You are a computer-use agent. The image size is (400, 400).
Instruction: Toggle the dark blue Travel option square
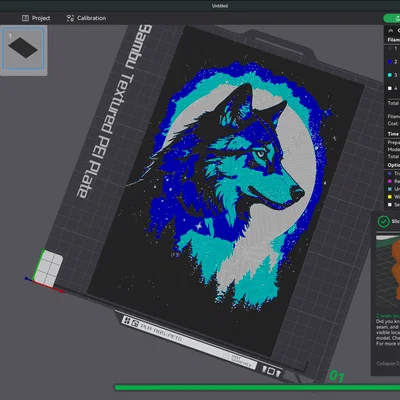389,174
